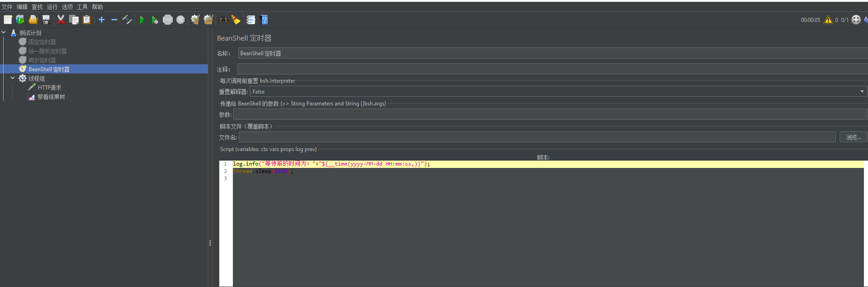This screenshot has width=868, height=287.
Task: Select the disabled 统一随机定时器 node
Action: tap(47, 51)
